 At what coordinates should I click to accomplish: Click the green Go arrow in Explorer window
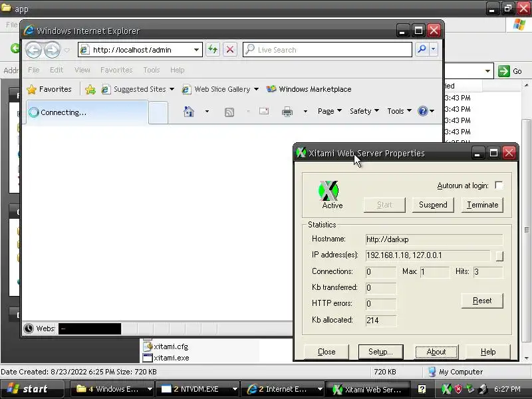[504, 71]
